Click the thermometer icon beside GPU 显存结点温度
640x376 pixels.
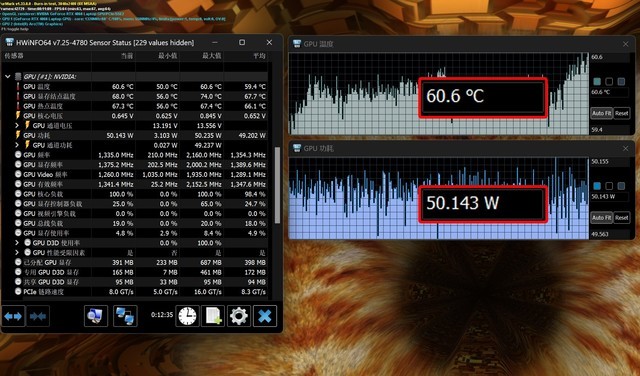point(18,96)
